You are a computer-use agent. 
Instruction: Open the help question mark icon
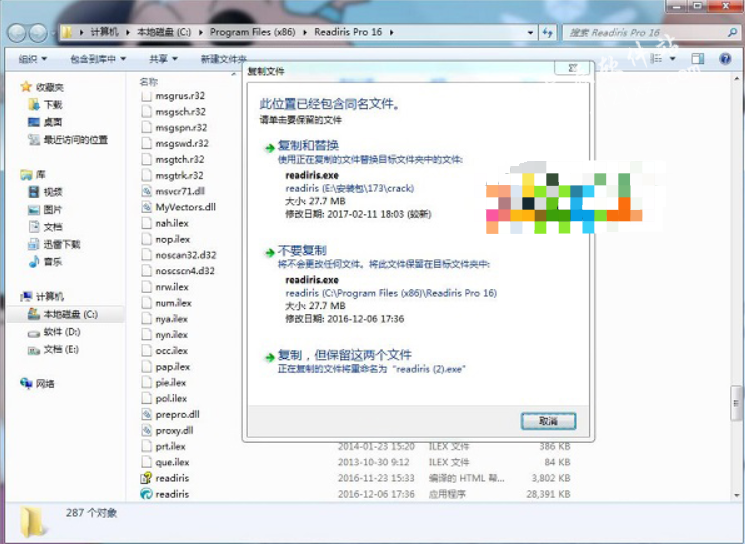click(725, 58)
